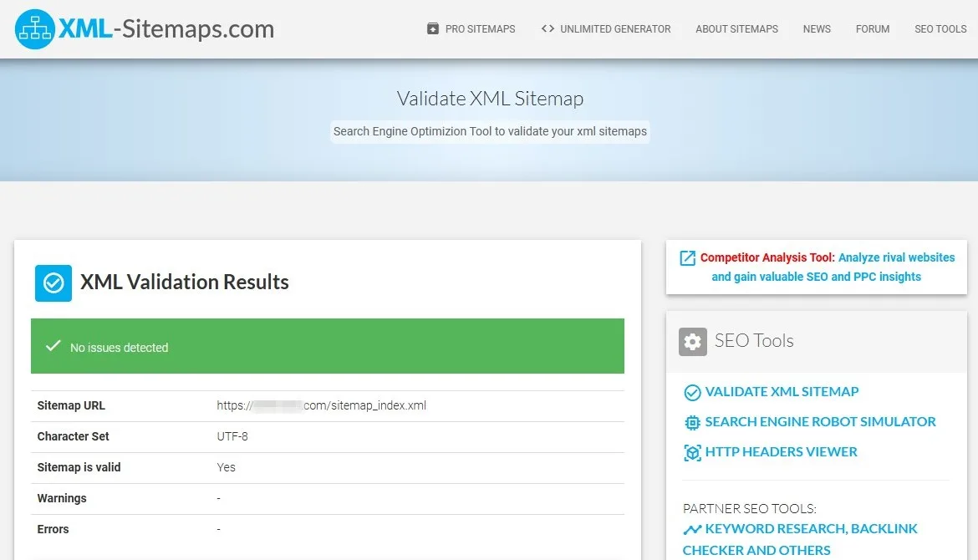Click the SEO Tools gear icon
The image size is (978, 560).
pos(692,342)
